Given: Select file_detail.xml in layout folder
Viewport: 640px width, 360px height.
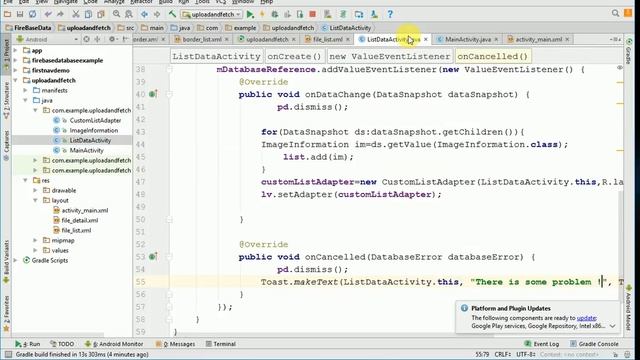Looking at the screenshot, I should click(80, 220).
